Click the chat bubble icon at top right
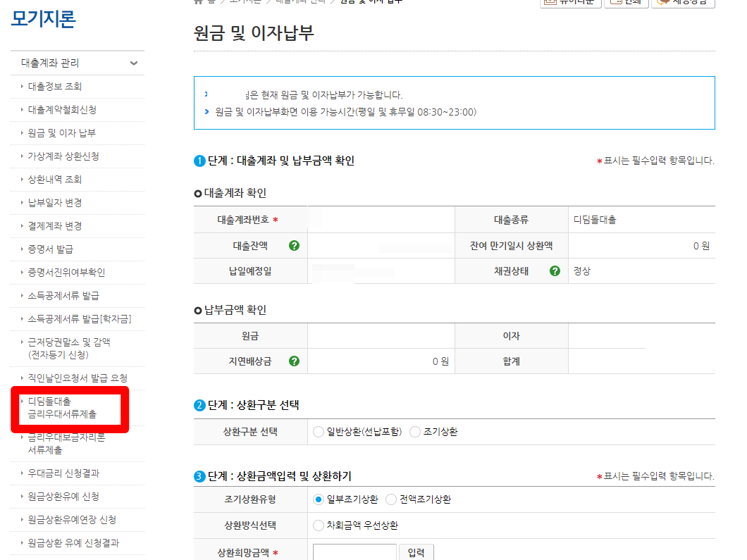 coord(661,2)
